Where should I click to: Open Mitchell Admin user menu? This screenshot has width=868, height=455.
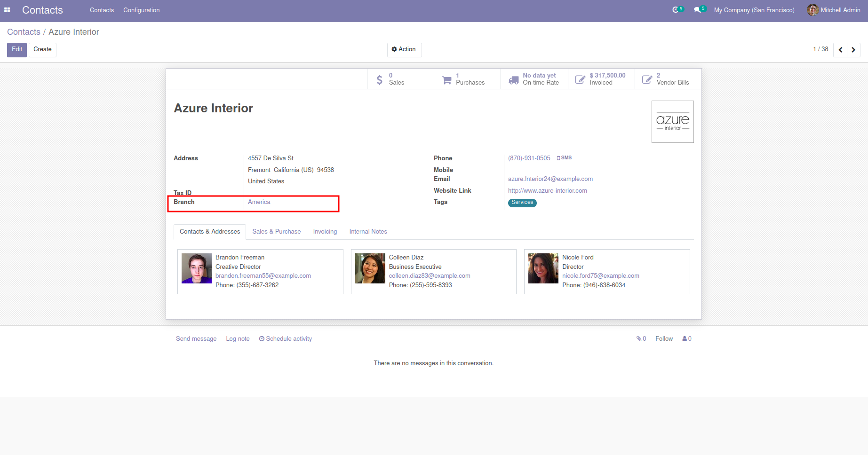click(834, 10)
